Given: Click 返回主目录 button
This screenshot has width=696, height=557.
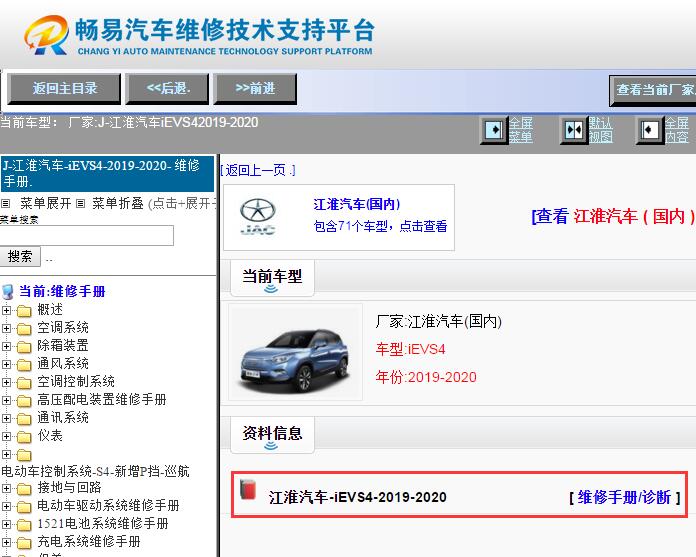Looking at the screenshot, I should (x=64, y=89).
